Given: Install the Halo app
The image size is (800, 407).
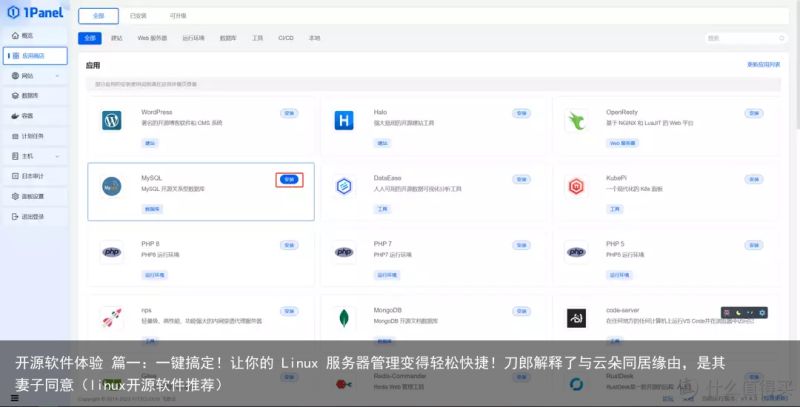Looking at the screenshot, I should 521,113.
